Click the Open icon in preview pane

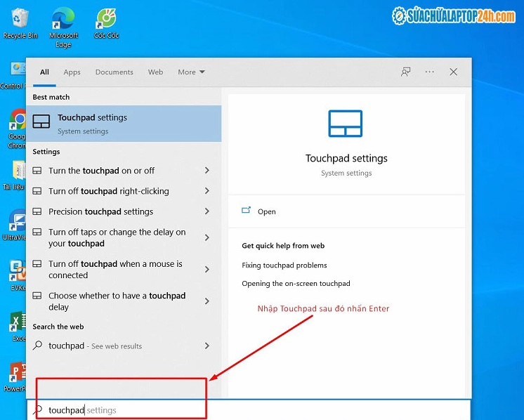click(246, 210)
